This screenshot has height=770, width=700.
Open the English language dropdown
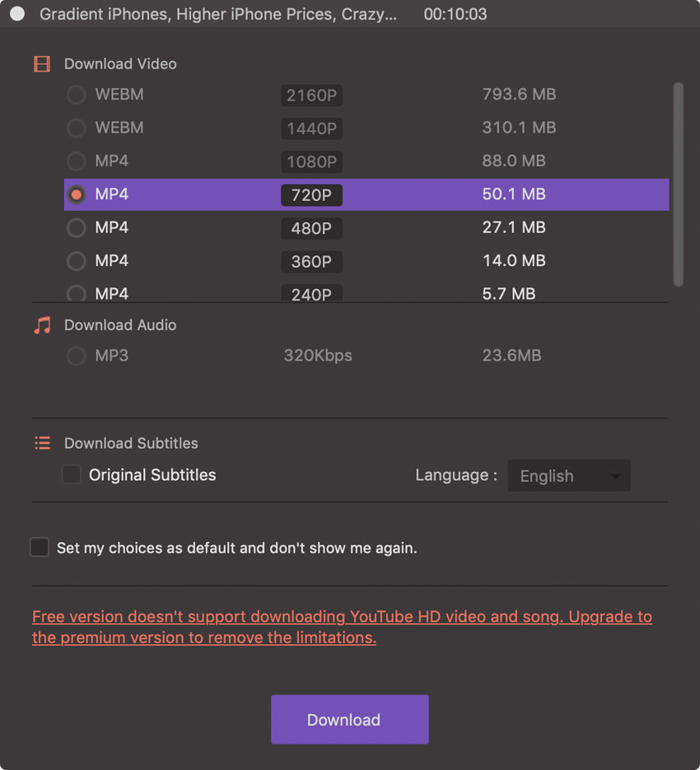pyautogui.click(x=569, y=476)
